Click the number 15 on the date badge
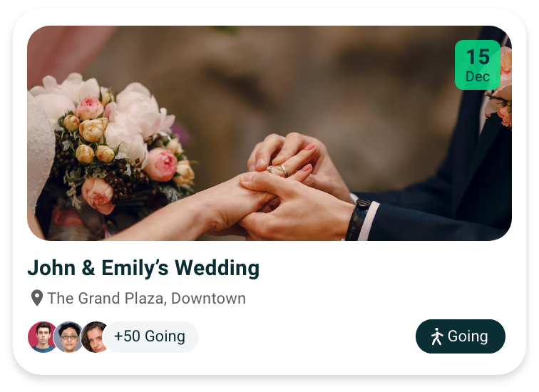Viewport: 539px width, 392px height. [478, 57]
